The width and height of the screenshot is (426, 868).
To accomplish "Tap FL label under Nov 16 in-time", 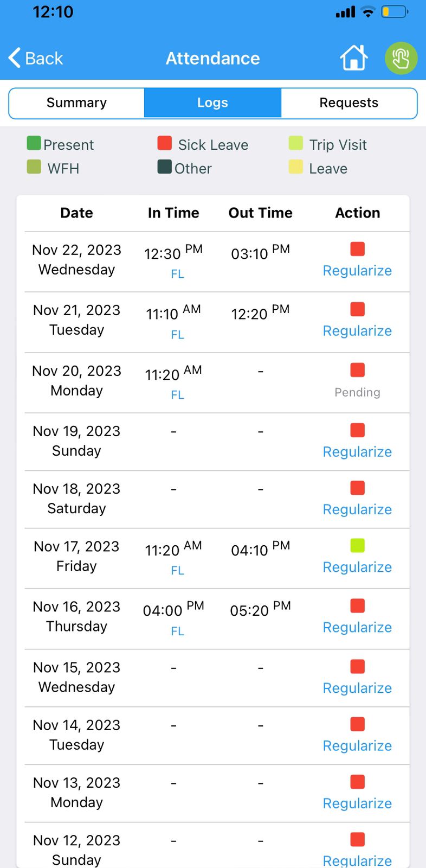I will tap(178, 631).
